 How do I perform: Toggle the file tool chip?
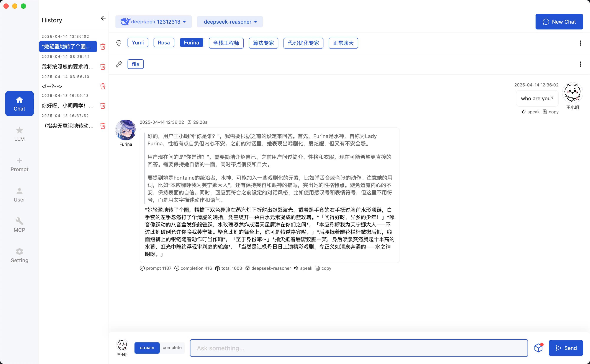[x=135, y=64]
